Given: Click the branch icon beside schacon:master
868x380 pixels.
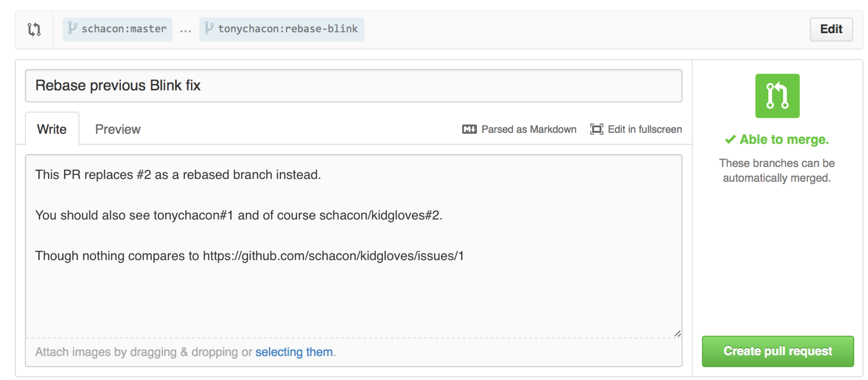Looking at the screenshot, I should pyautogui.click(x=72, y=28).
